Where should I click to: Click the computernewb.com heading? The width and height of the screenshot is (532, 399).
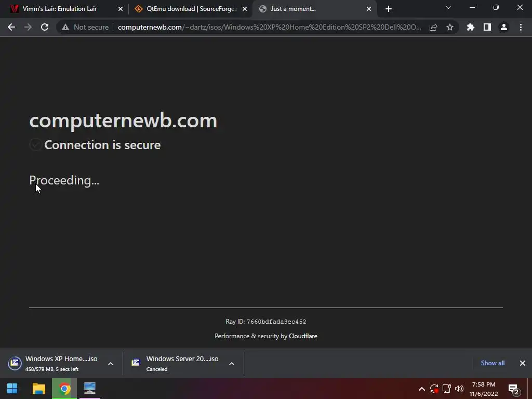click(123, 121)
